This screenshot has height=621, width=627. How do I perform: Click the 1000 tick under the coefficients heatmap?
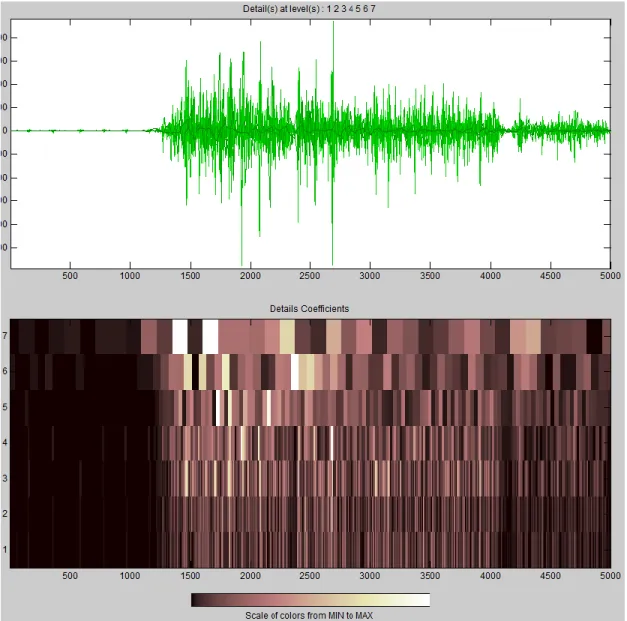click(130, 575)
